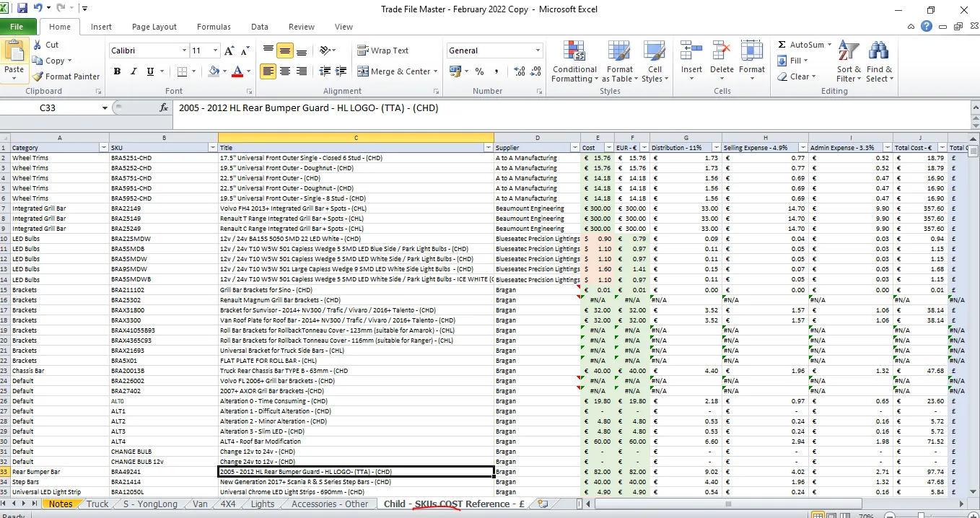Viewport: 980px width, 518px height.
Task: Open the File tab
Action: [x=17, y=27]
